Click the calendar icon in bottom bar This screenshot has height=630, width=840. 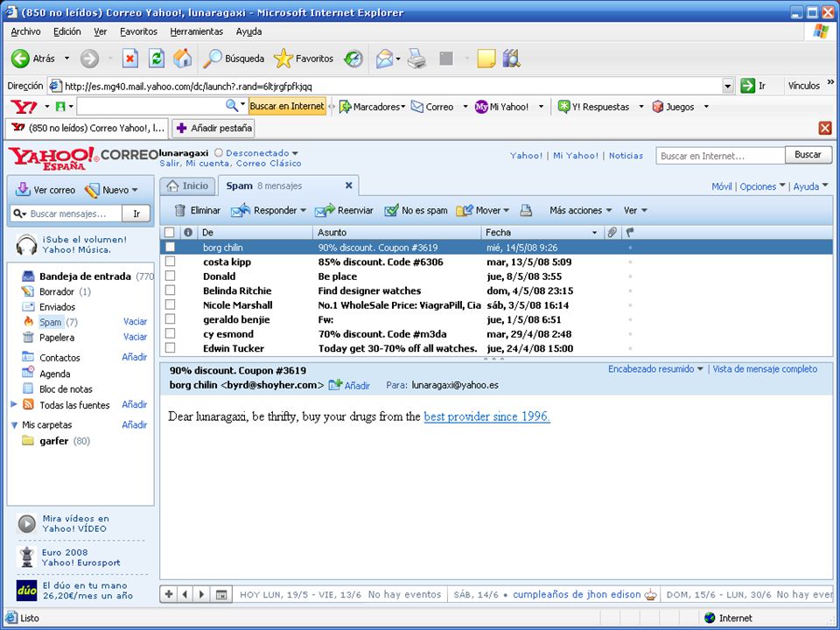(220, 594)
